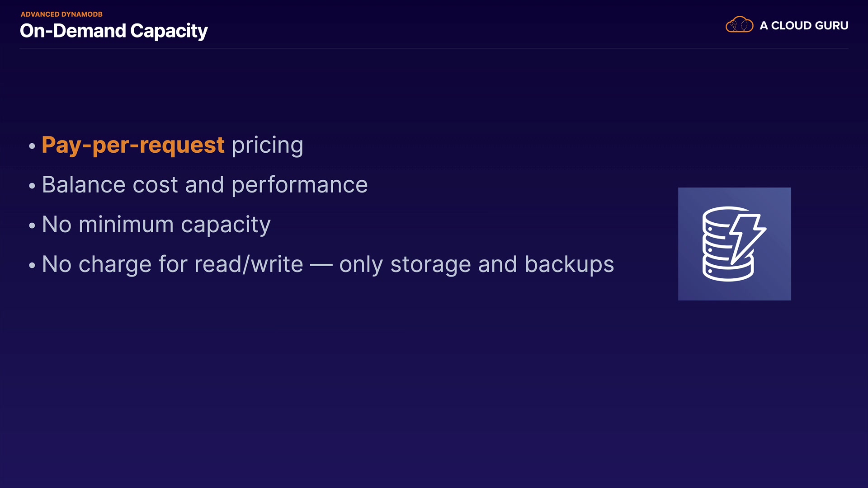The width and height of the screenshot is (868, 488).
Task: Click the On-Demand Capacity slide title
Action: click(x=113, y=31)
